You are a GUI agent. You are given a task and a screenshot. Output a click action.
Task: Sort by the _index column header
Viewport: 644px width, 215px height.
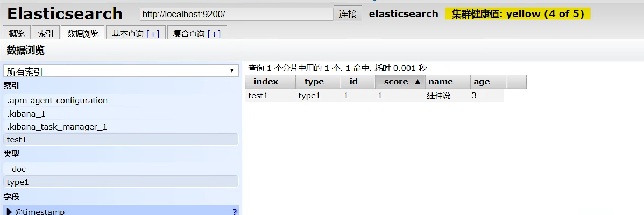[270, 82]
